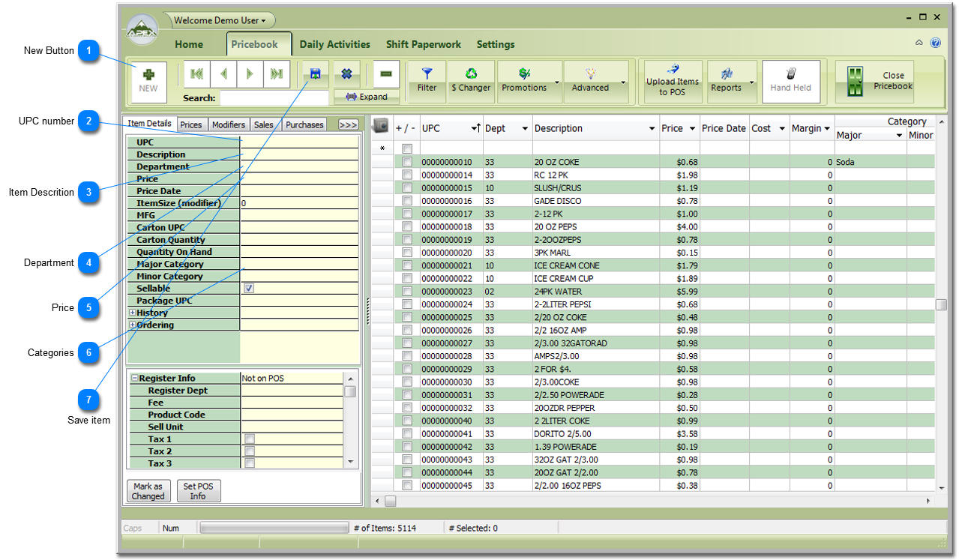Switch to the Daily Activities tab
Image resolution: width=959 pixels, height=560 pixels.
click(x=334, y=44)
